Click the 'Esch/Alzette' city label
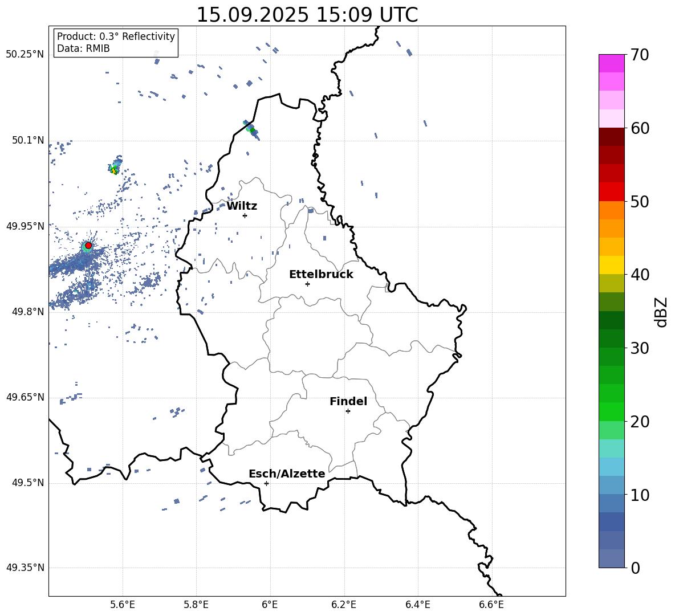Image resolution: width=675 pixels, height=616 pixels. click(x=287, y=474)
